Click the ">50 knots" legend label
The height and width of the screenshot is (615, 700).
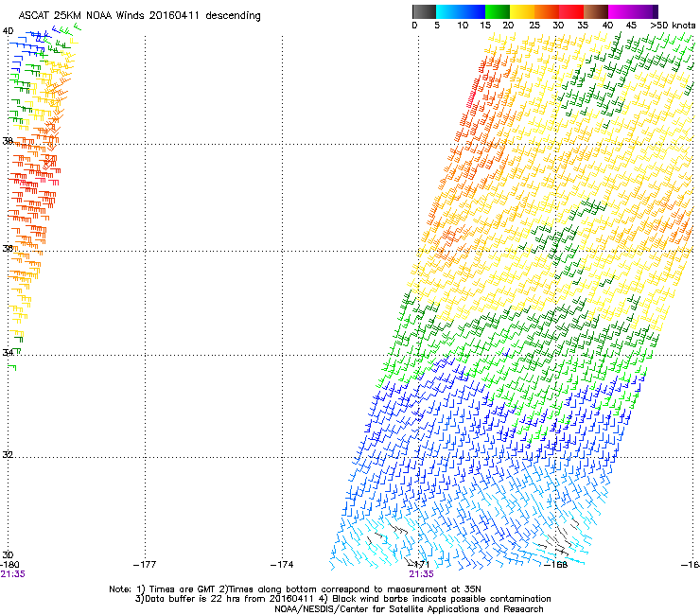(673, 26)
